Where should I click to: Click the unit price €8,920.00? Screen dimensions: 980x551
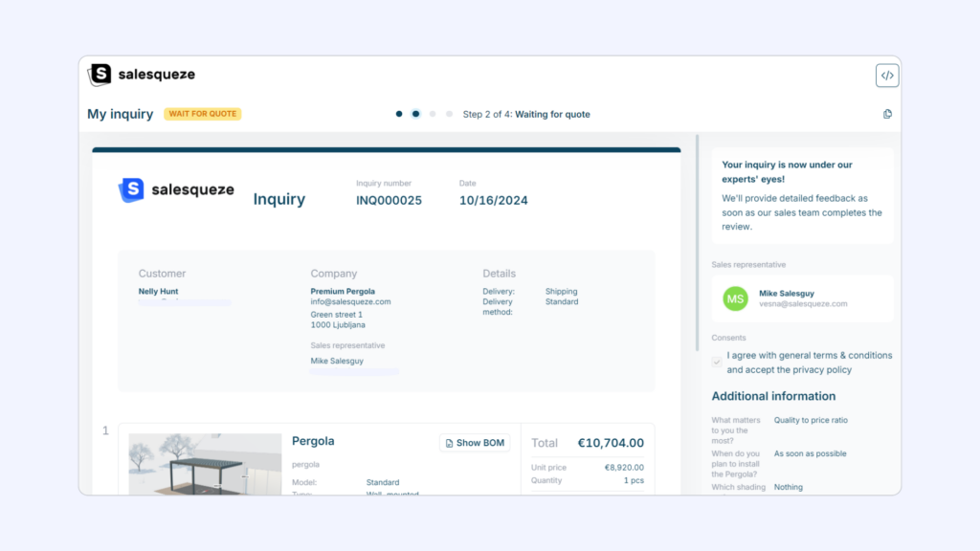(x=624, y=467)
